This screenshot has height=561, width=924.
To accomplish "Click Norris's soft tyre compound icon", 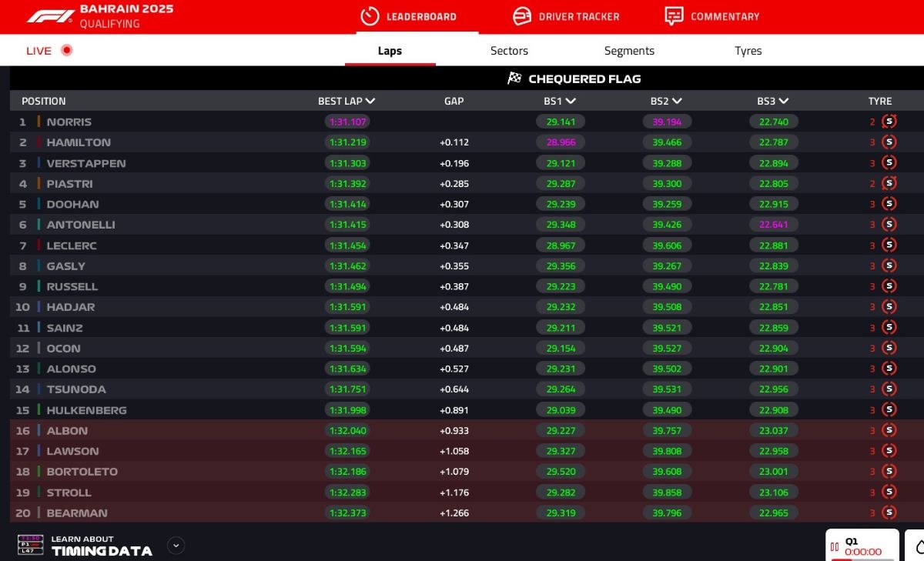I will [x=890, y=122].
